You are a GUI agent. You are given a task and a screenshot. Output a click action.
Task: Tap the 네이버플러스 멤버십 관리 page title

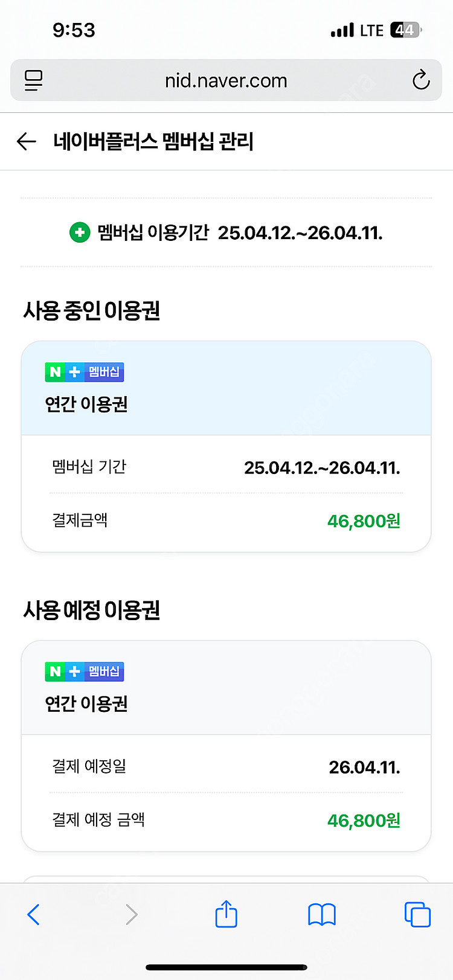153,141
